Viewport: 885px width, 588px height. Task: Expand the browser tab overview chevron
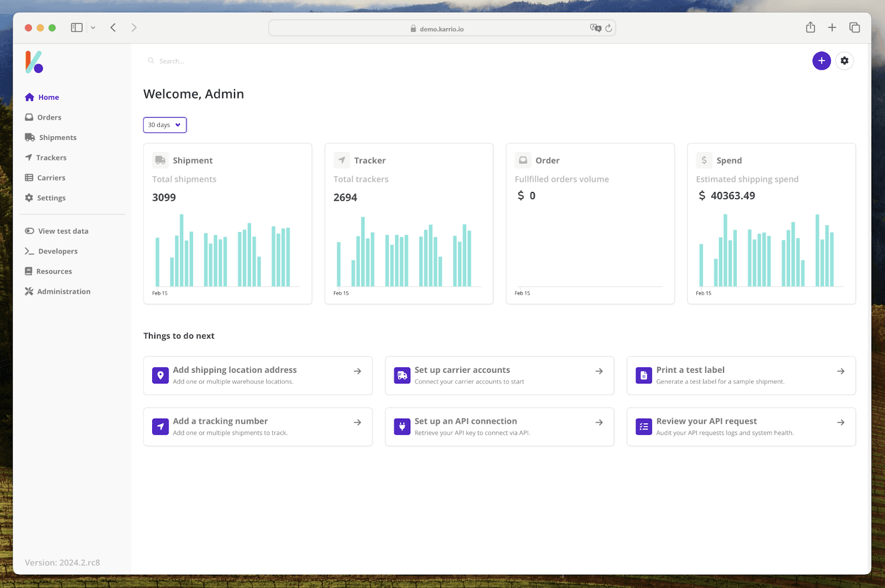click(92, 27)
